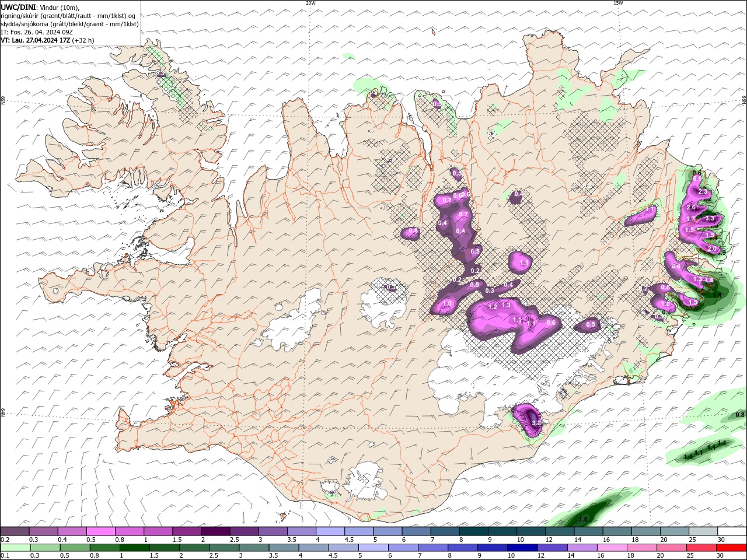Click the valid time VT: Lau. 27.04.2024 17Z

coord(36,40)
